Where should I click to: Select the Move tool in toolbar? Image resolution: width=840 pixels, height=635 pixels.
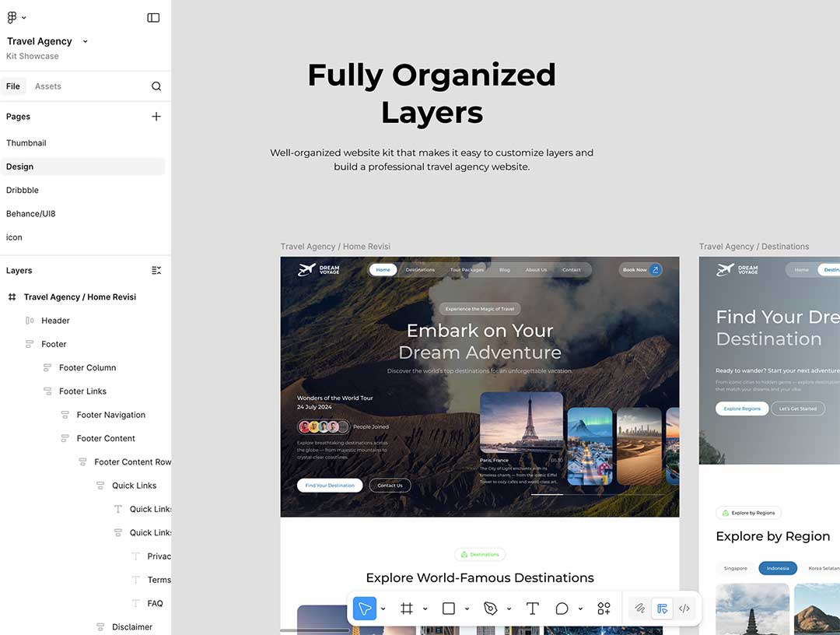(364, 609)
